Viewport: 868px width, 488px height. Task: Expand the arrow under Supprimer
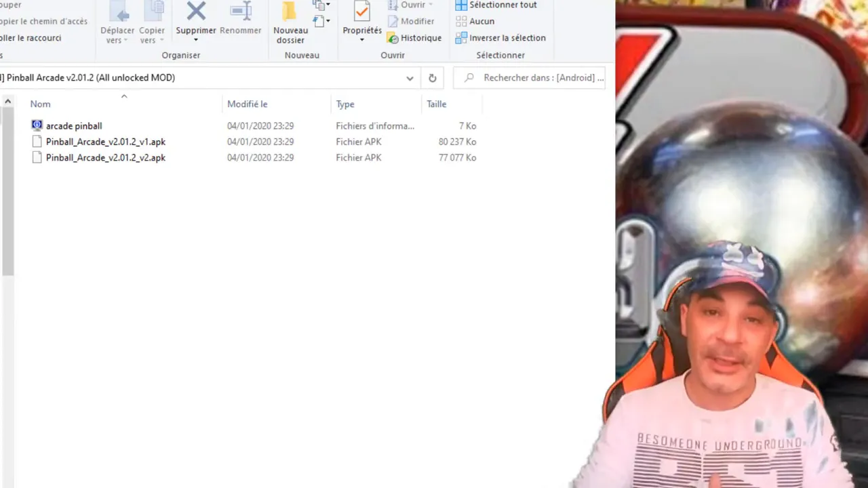tap(196, 39)
